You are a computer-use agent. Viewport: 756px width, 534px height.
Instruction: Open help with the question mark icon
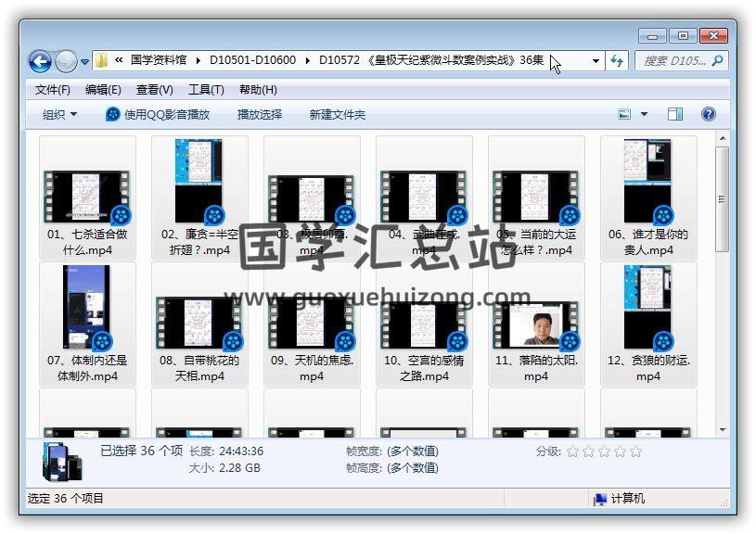709,114
